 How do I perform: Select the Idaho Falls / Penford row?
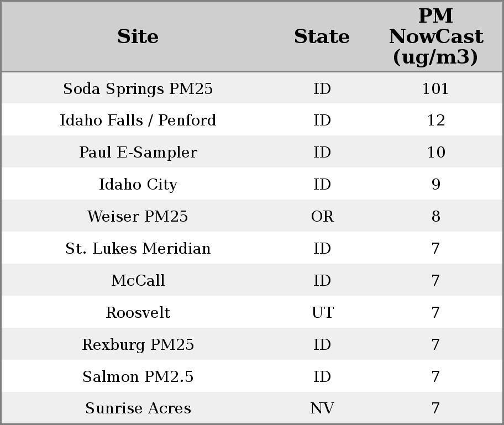[138, 120]
